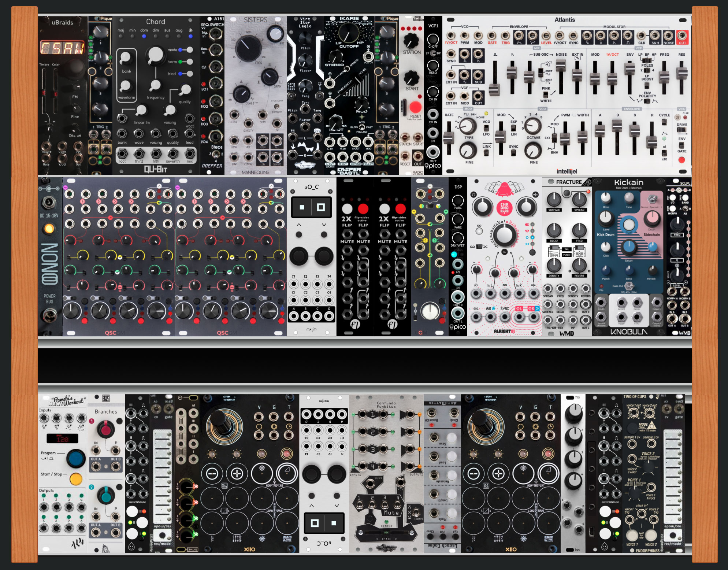The height and width of the screenshot is (570, 728).
Task: Click the Fracture DENSITY knob
Action: (554, 265)
